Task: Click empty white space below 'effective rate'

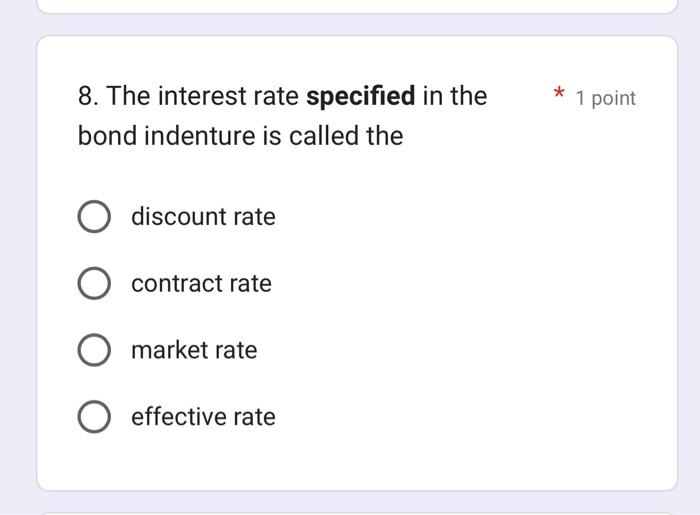Action: [357, 462]
